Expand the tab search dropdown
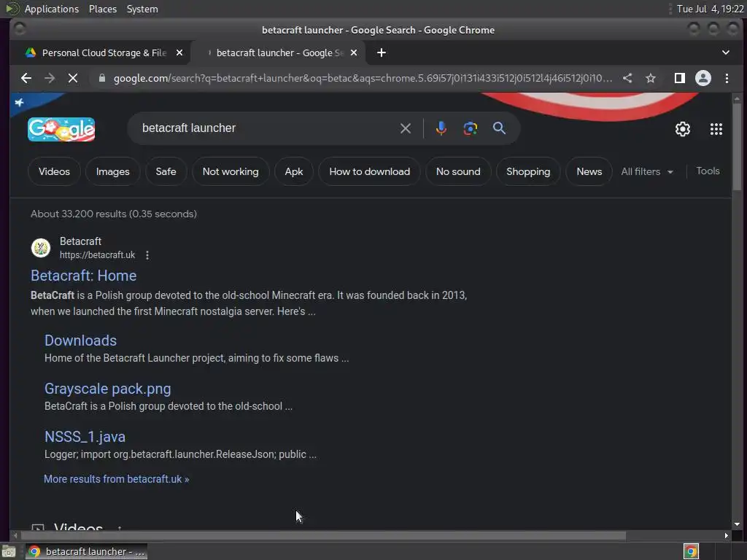The image size is (747, 560). 726,52
